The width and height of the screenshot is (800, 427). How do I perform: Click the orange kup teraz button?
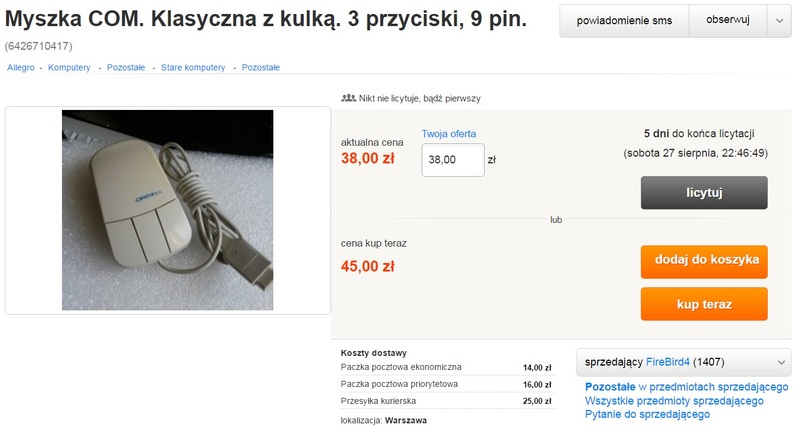[x=704, y=305]
